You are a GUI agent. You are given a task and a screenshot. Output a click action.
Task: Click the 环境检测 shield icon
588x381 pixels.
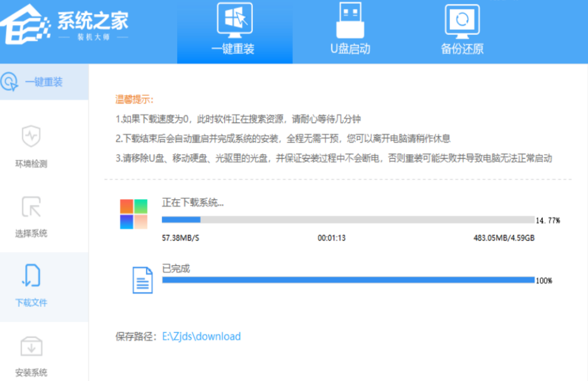point(31,136)
